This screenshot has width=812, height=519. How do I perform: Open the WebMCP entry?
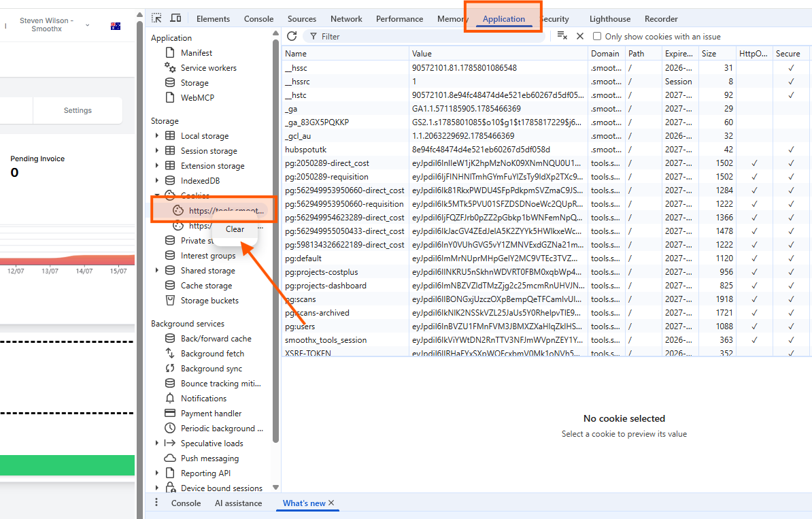click(197, 97)
